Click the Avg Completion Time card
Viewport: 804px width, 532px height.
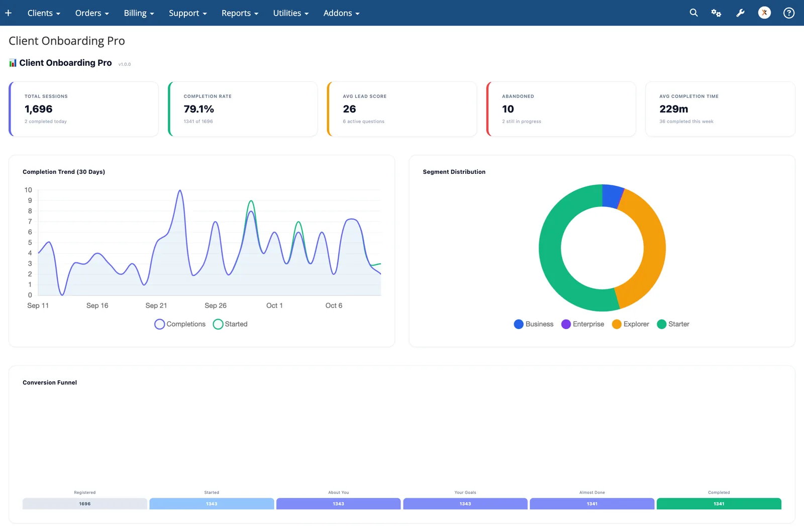pyautogui.click(x=720, y=109)
